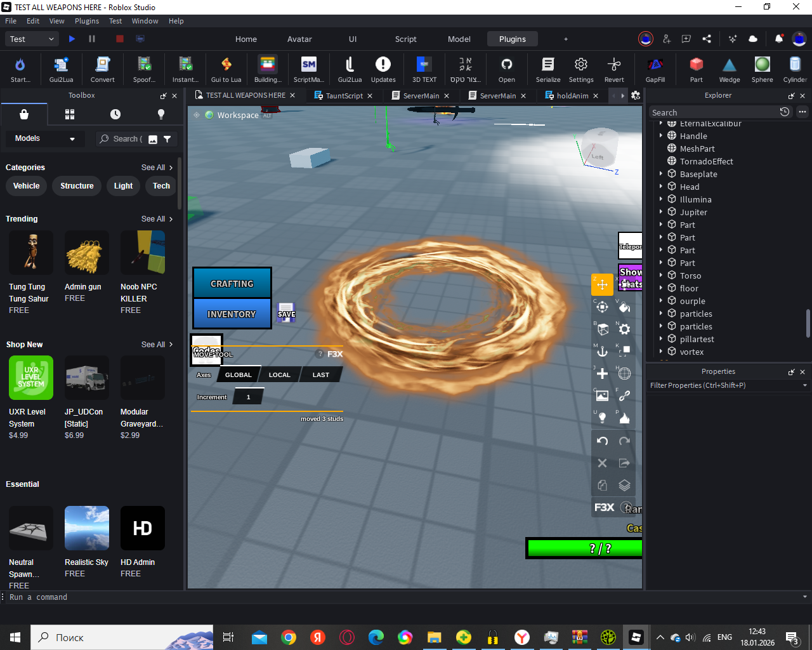The width and height of the screenshot is (812, 650).
Task: Select the F3X New Part plus tool
Action: tap(603, 373)
